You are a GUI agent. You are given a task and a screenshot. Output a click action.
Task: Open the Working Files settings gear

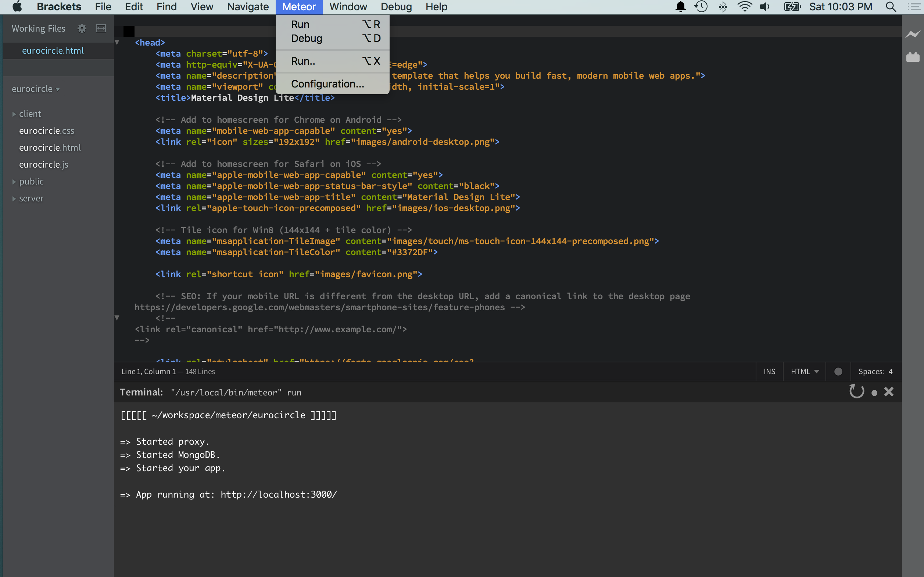82,28
